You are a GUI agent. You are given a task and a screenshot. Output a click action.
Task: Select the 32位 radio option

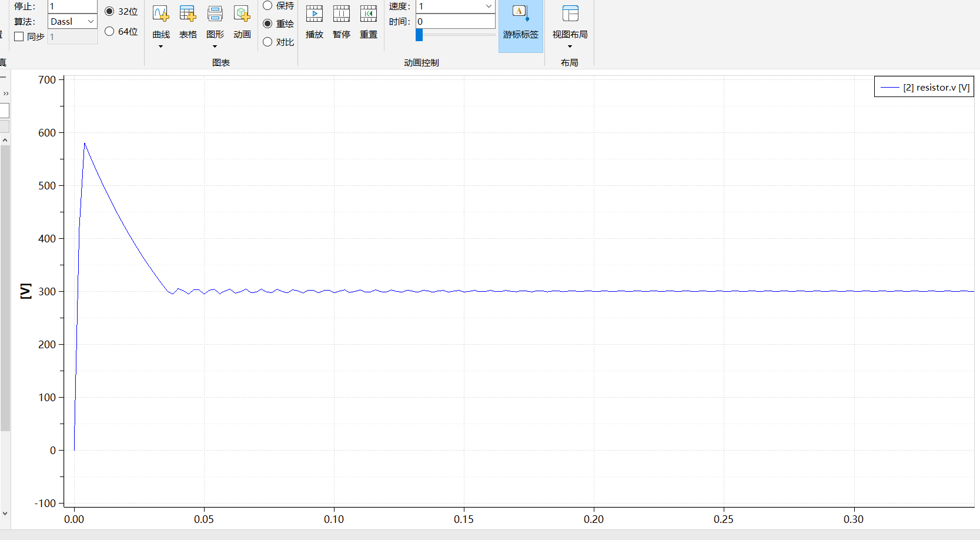click(109, 11)
